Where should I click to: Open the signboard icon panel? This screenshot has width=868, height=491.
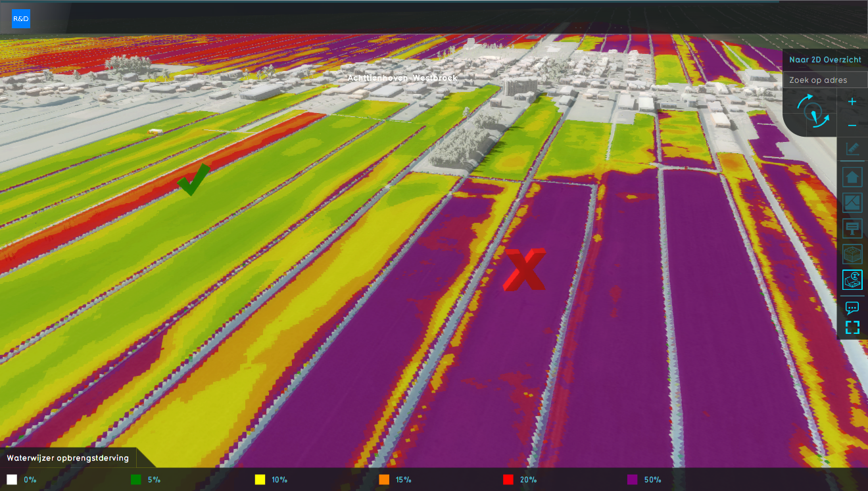coord(852,229)
